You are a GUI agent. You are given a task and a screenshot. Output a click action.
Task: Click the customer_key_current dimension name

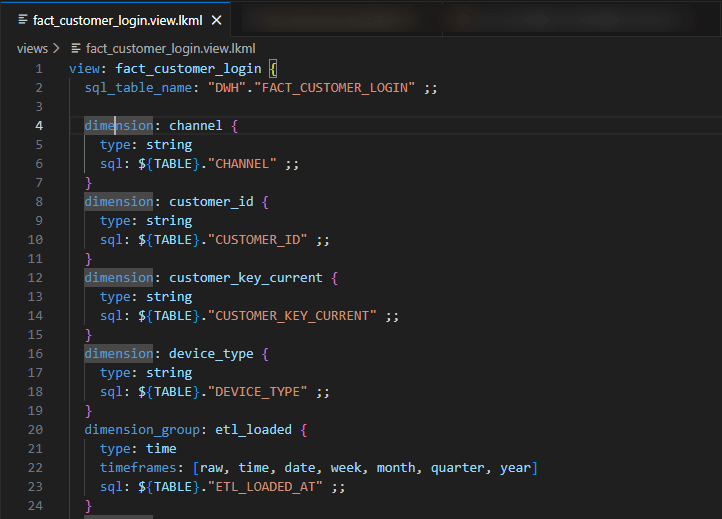[x=246, y=278]
